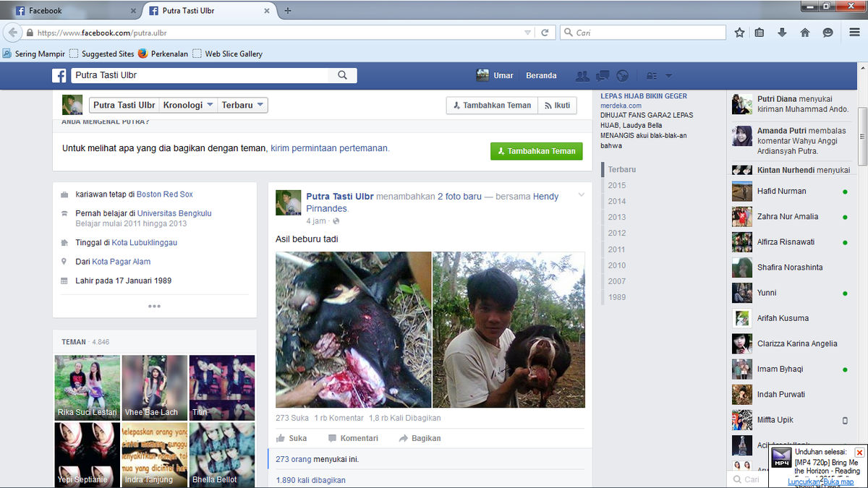Bookmark this page with star icon
This screenshot has width=868, height=488.
(x=739, y=33)
